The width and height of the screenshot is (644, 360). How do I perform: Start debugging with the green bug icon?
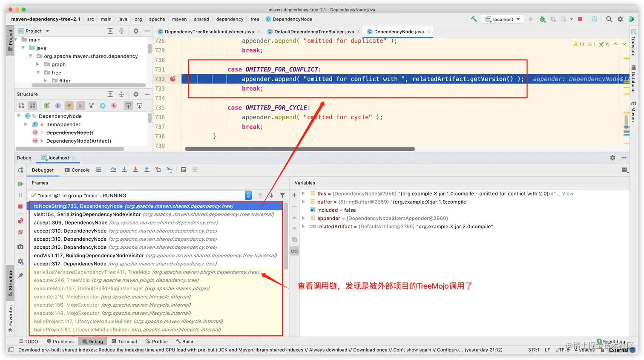542,19
